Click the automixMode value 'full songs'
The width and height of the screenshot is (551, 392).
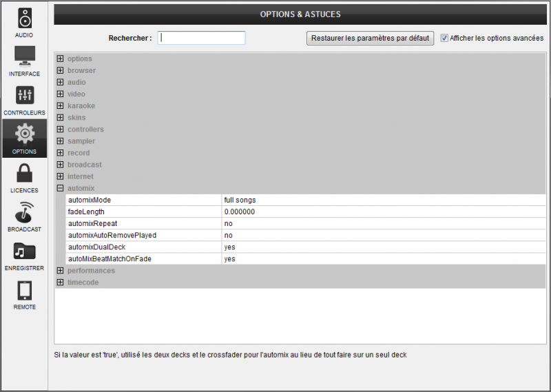[240, 200]
